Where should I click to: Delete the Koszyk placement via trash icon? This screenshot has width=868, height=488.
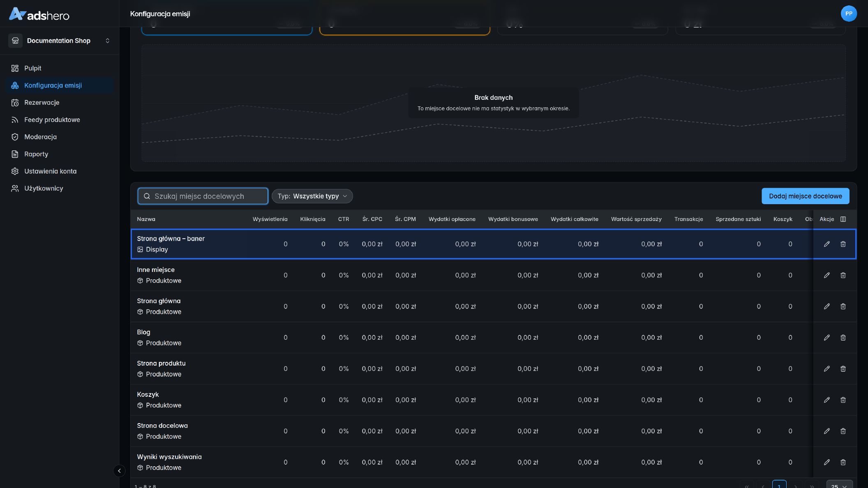click(x=843, y=400)
